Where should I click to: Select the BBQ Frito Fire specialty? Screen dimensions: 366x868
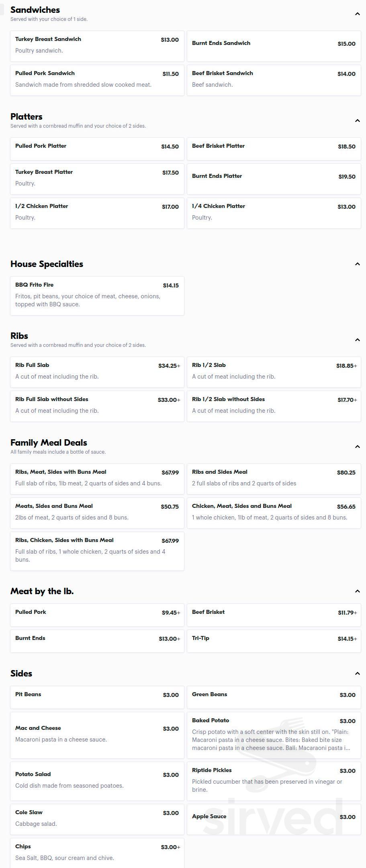click(x=97, y=296)
